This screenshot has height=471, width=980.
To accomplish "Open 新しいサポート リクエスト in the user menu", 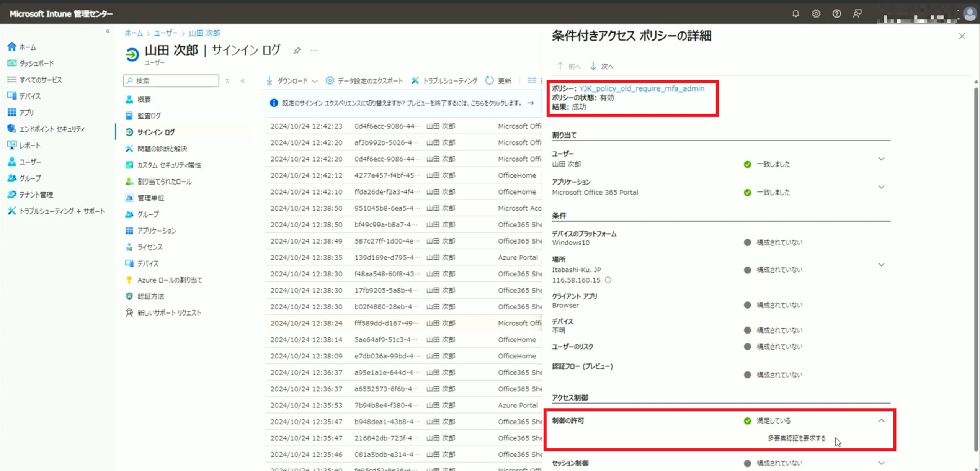I will [163, 313].
